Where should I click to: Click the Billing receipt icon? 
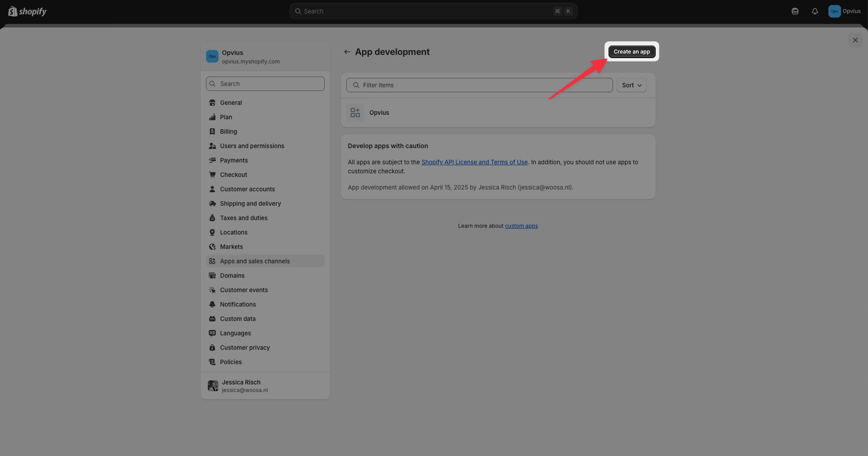[x=212, y=131]
